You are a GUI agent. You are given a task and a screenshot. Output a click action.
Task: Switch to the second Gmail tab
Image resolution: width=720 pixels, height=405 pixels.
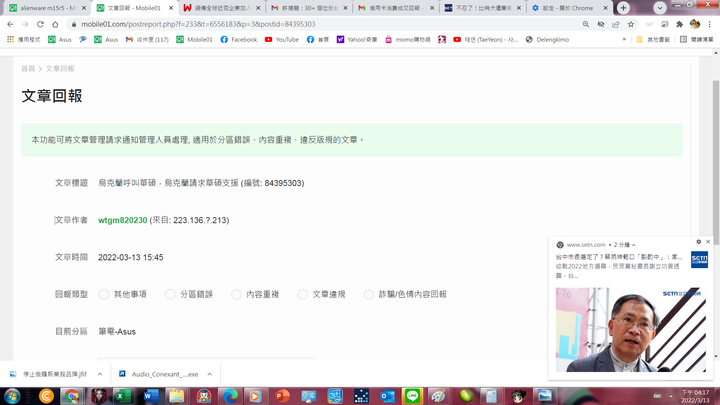click(x=396, y=8)
